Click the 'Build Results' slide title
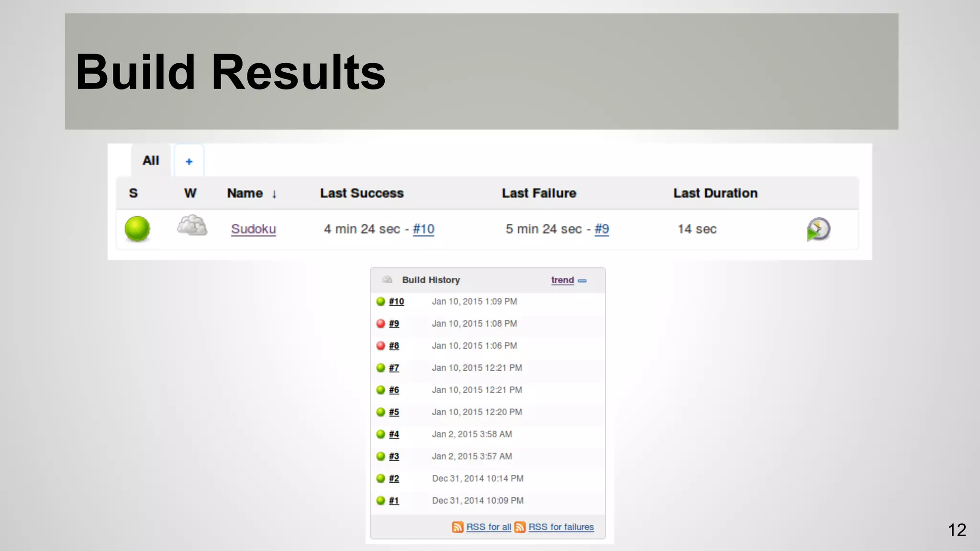The image size is (980, 551). pyautogui.click(x=231, y=72)
